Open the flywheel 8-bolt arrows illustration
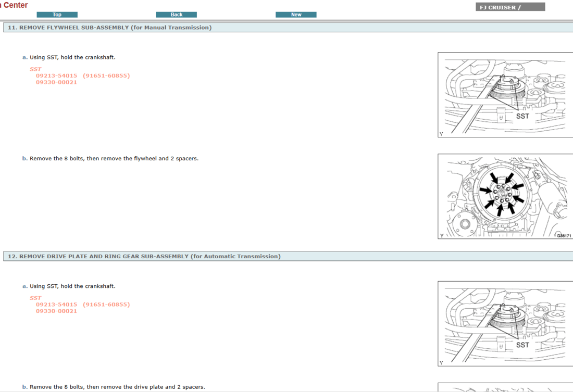Screen dimensions: 573x392 coord(504,196)
